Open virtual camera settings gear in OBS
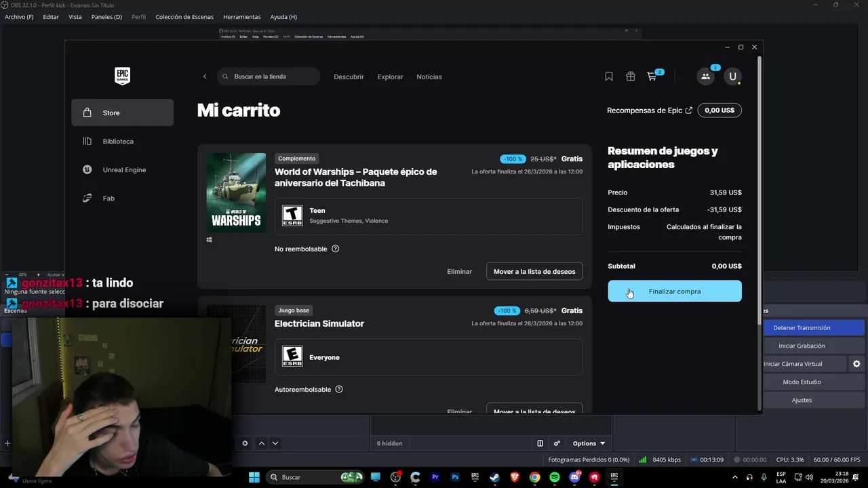Screen dimensions: 868x488 pyautogui.click(x=856, y=364)
